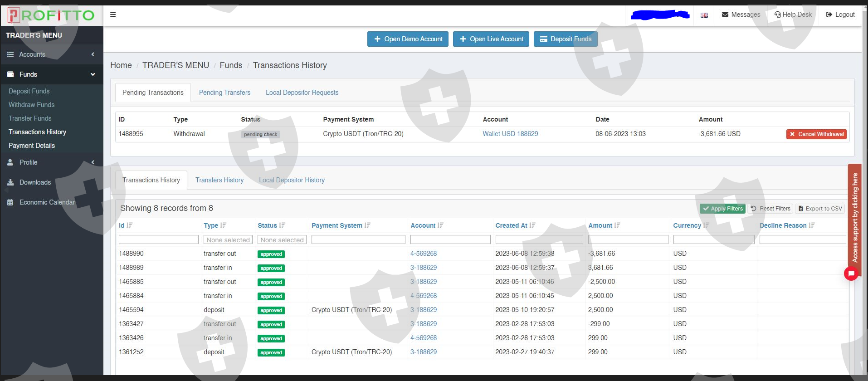
Task: Open the Help Desk link
Action: pos(793,15)
